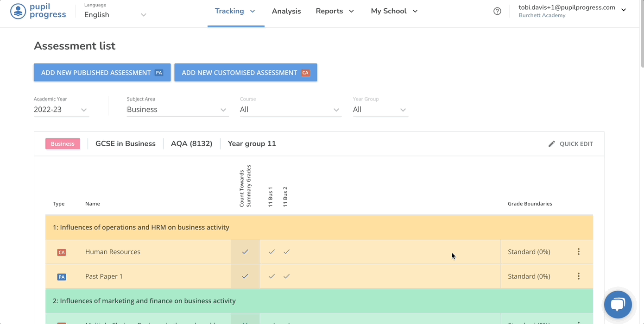Open three-dot menu for Past Paper 1
Screen dimensions: 644x324
[578, 276]
